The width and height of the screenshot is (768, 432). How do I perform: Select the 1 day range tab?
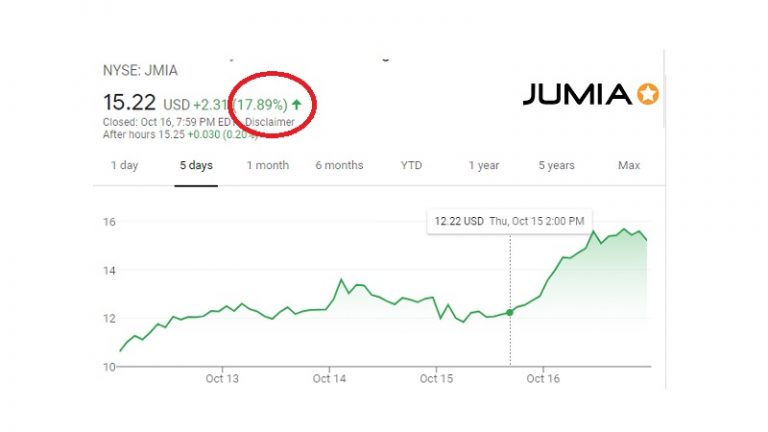pyautogui.click(x=124, y=166)
